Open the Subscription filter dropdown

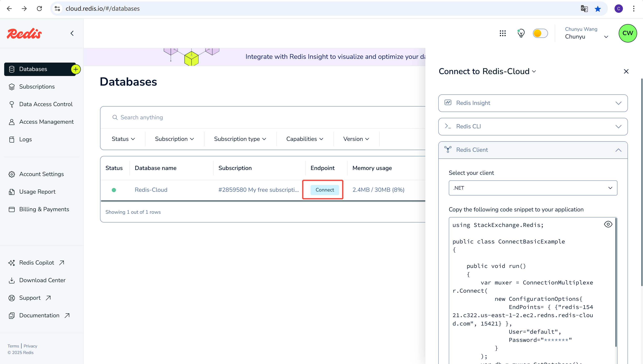tap(174, 139)
